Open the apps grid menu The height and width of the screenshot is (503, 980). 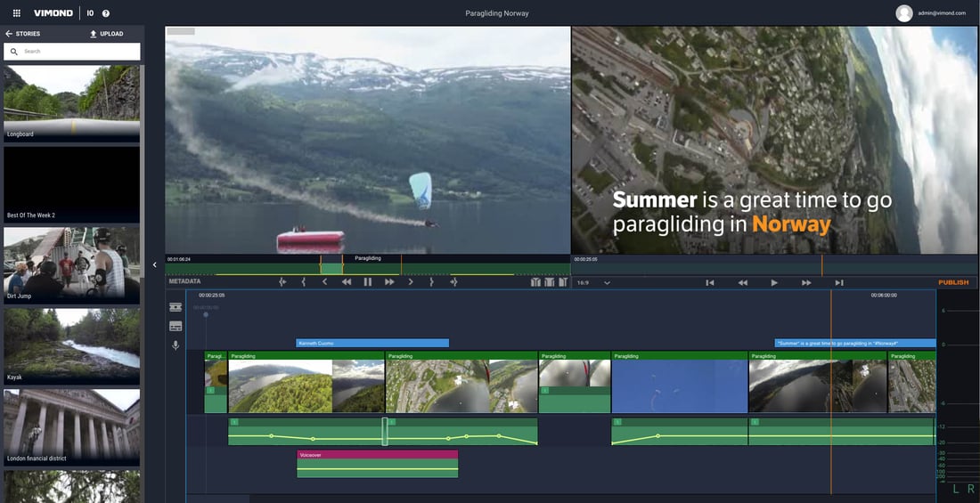[17, 13]
